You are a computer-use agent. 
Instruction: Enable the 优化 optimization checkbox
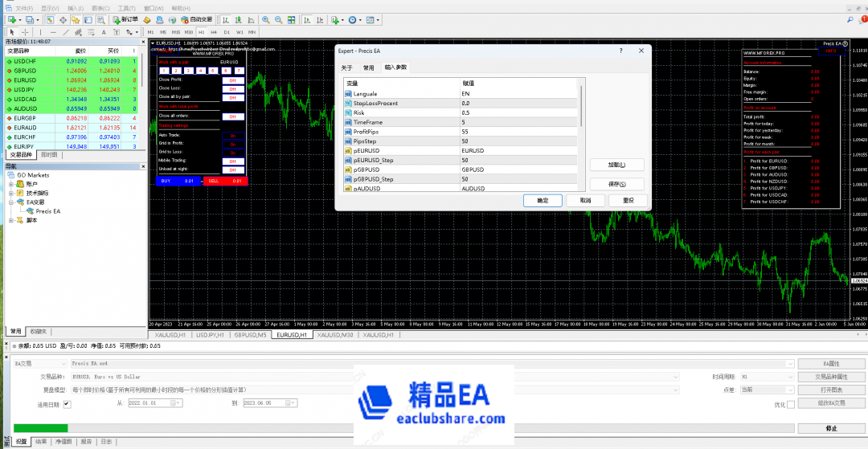(x=790, y=404)
